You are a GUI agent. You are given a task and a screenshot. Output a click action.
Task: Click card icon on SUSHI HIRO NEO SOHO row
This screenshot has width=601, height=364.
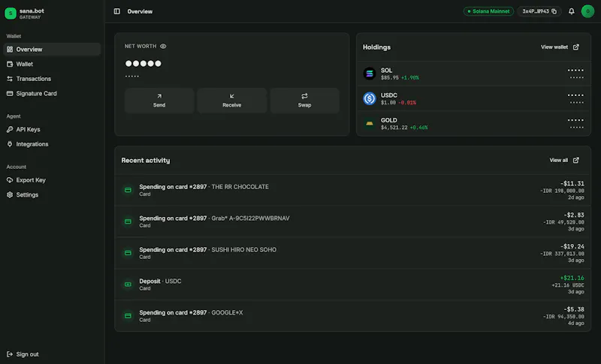(x=128, y=253)
